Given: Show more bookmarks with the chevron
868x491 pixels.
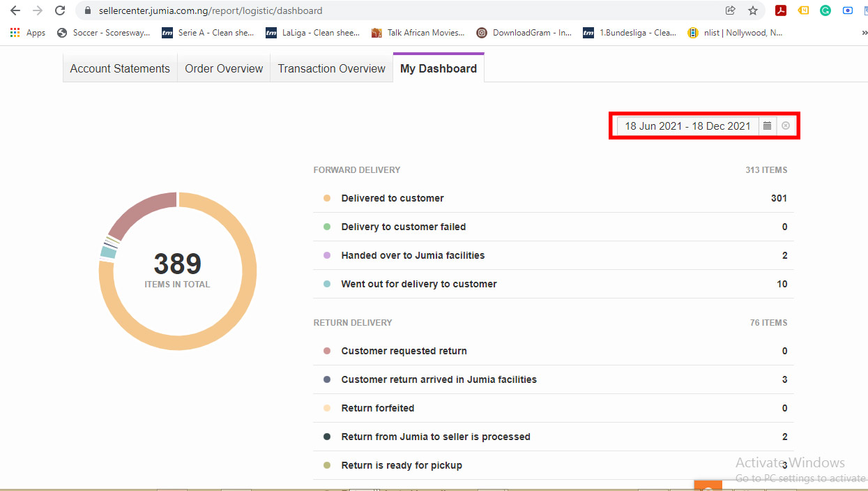Looking at the screenshot, I should click(865, 33).
